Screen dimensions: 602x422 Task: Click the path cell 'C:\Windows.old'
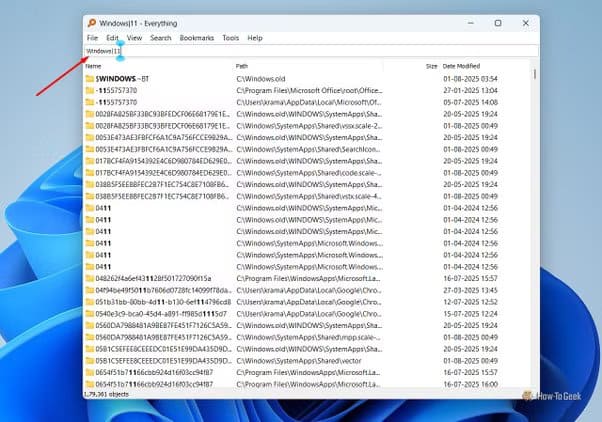(261, 79)
